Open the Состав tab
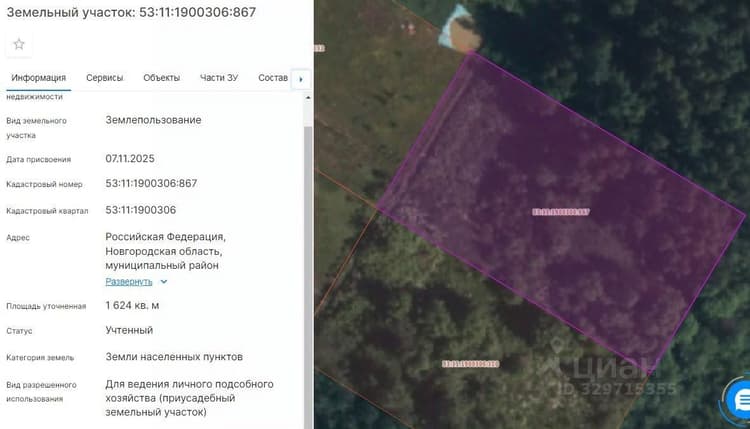 coord(273,77)
